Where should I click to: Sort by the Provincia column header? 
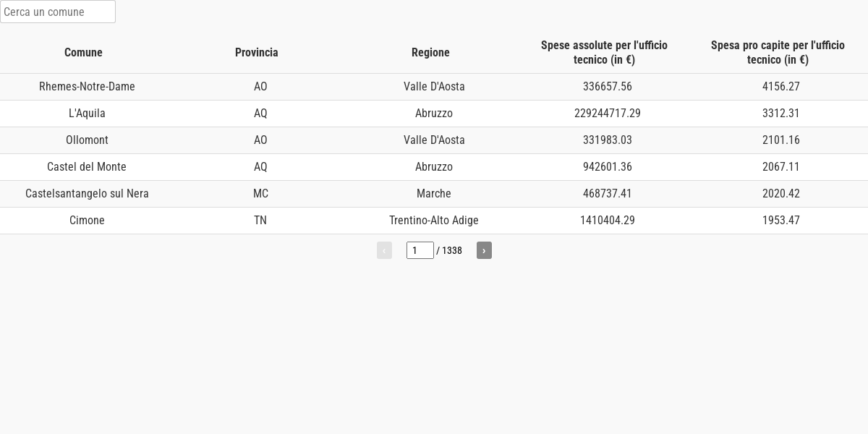coord(257,52)
